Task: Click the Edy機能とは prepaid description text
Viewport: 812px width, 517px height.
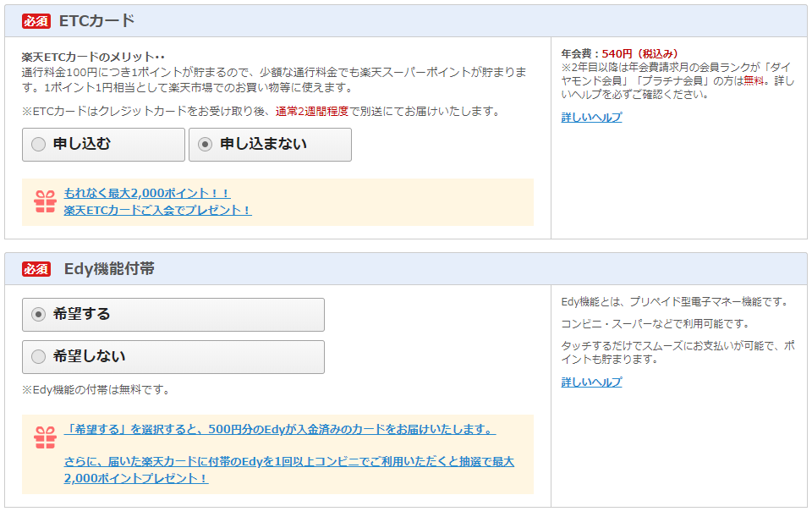Action: 675,302
